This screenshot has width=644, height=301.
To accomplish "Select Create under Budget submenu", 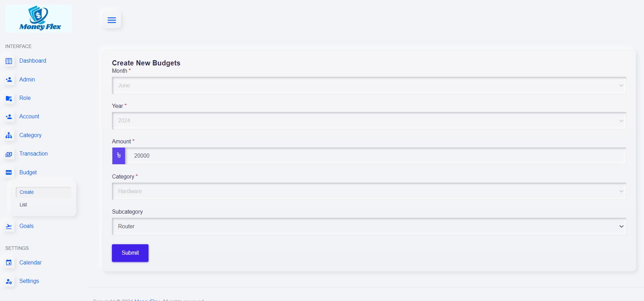I will click(27, 192).
